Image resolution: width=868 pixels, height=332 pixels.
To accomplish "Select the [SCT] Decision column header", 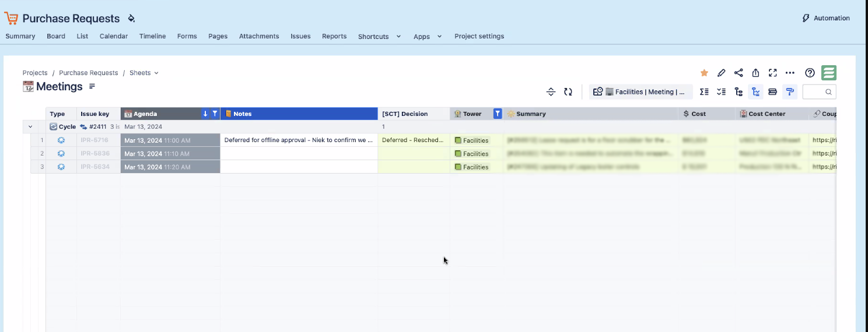I will click(x=414, y=114).
